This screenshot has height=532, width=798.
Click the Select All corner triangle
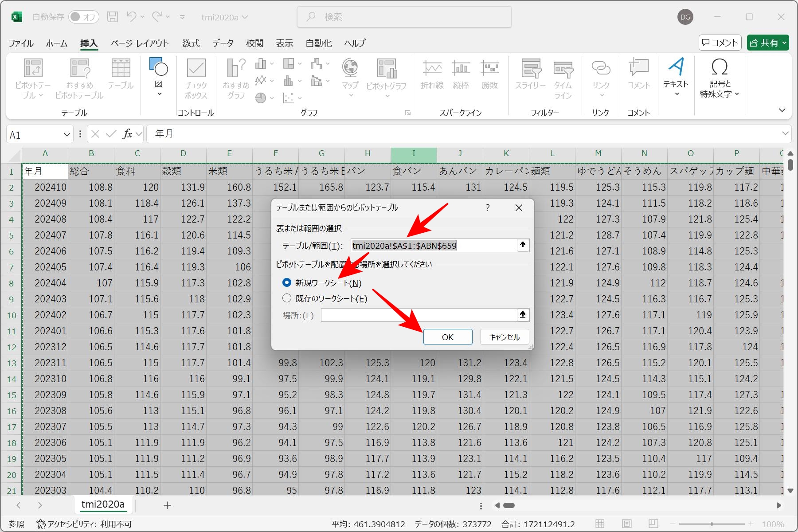click(15, 156)
